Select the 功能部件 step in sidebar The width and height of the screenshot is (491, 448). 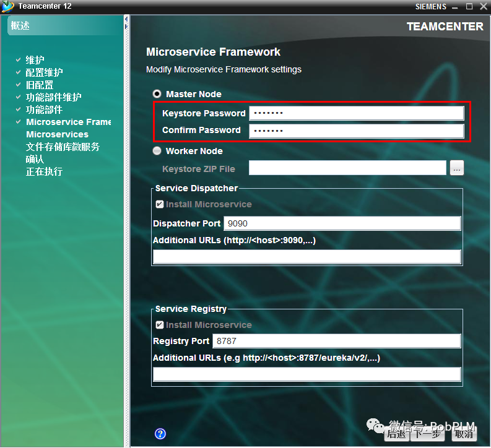click(44, 110)
